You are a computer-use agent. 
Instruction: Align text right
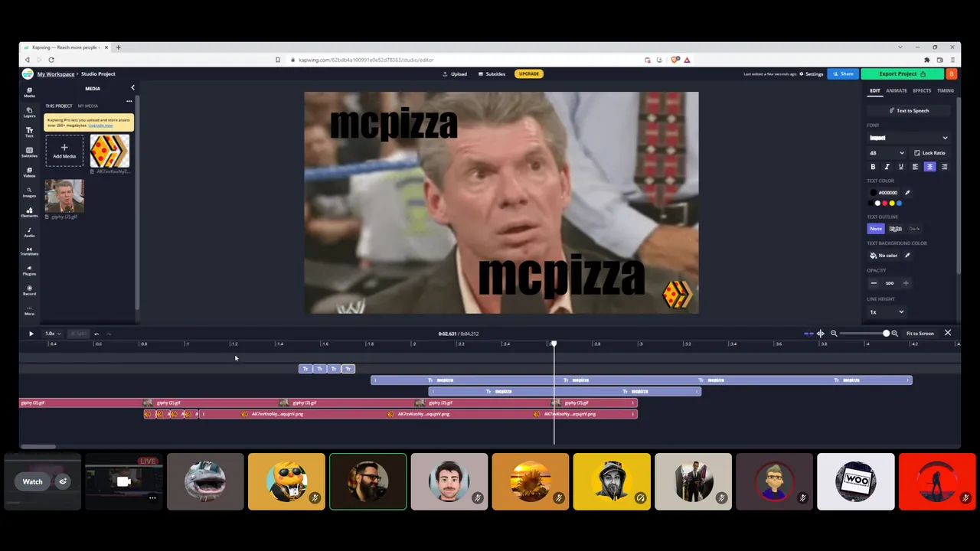click(944, 167)
